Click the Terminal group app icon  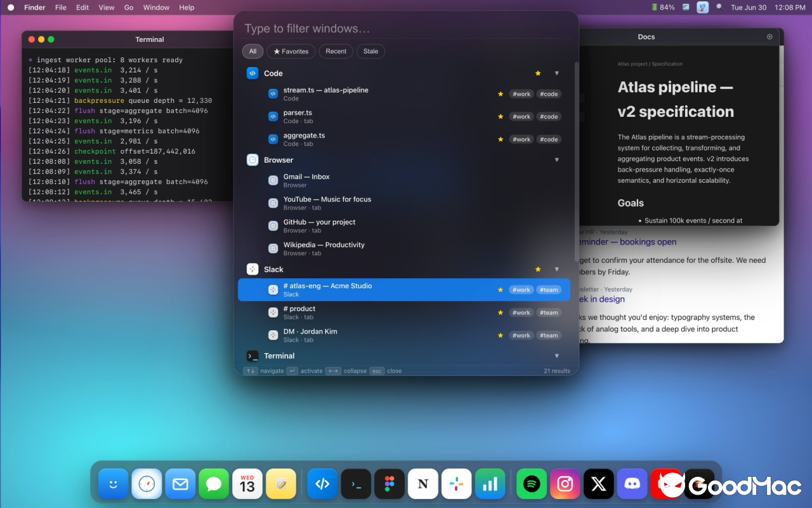252,356
